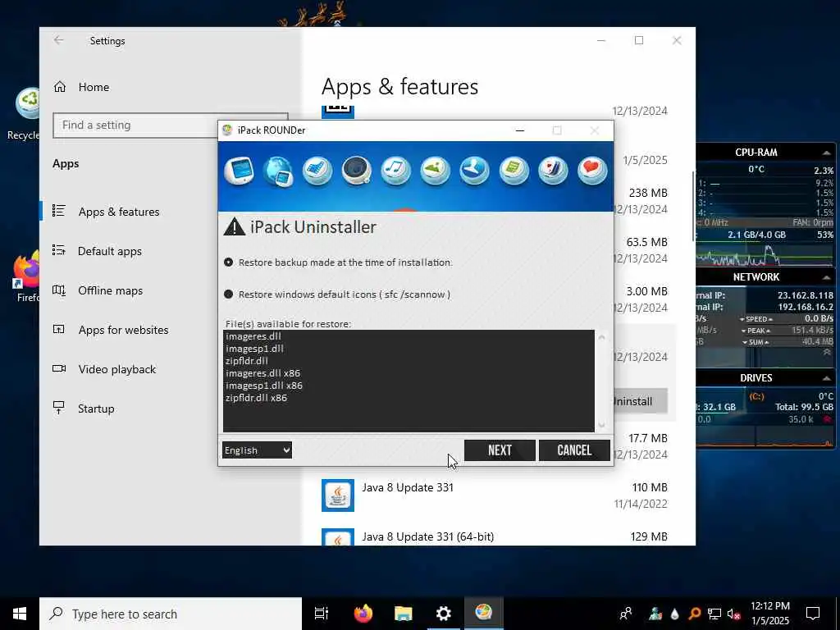Click the restore file list scroll-down arrow

click(601, 425)
